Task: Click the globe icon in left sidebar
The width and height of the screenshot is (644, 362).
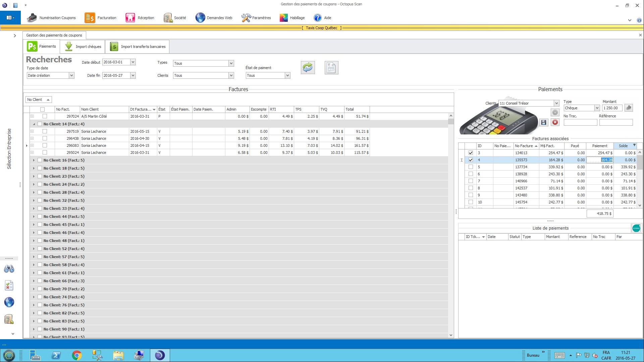Action: (9, 302)
